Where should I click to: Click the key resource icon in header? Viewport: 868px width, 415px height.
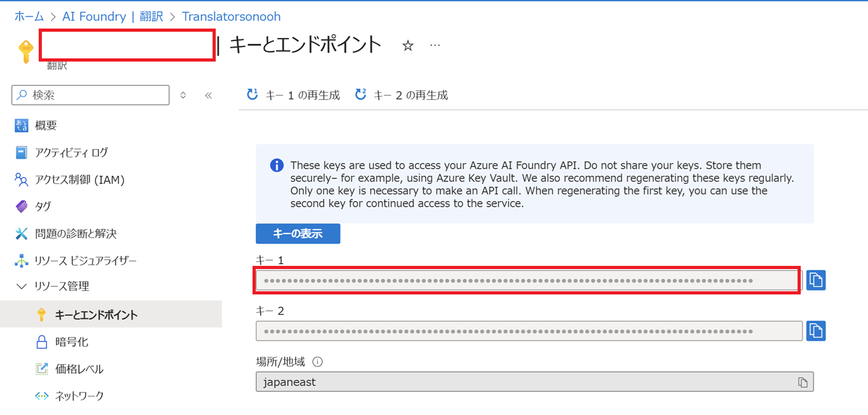tap(25, 51)
